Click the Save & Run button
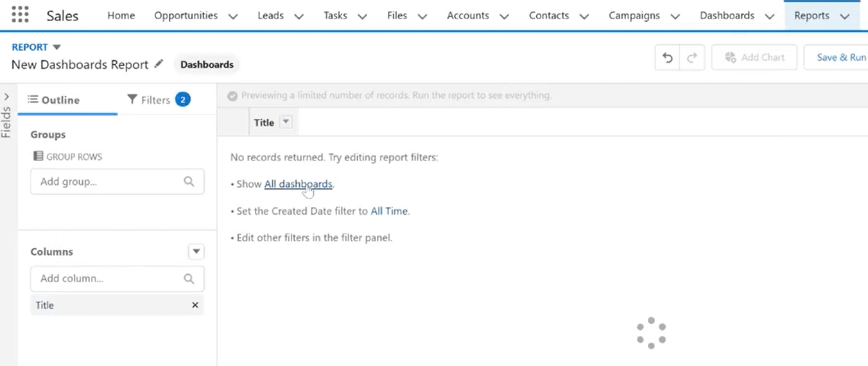This screenshot has width=868, height=366. coord(837,57)
